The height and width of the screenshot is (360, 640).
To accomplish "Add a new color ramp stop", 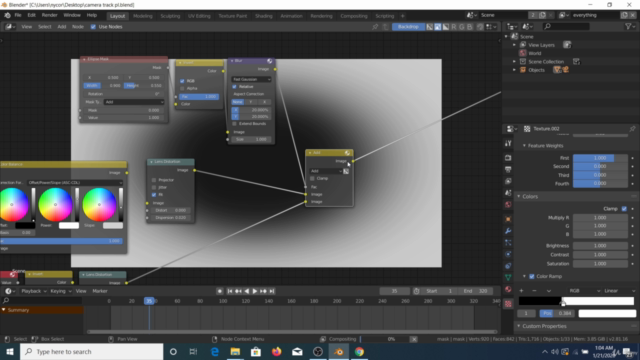I will [x=521, y=291].
